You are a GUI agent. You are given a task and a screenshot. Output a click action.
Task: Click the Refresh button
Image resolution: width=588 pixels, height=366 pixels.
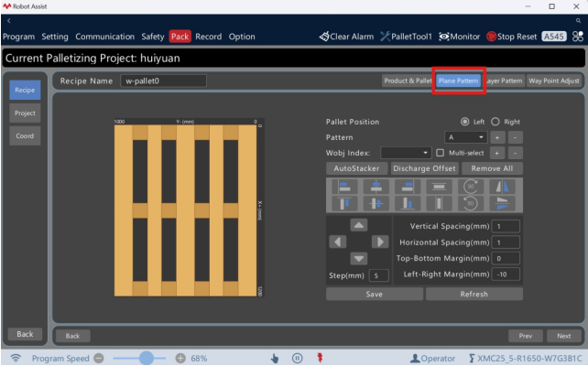point(474,294)
